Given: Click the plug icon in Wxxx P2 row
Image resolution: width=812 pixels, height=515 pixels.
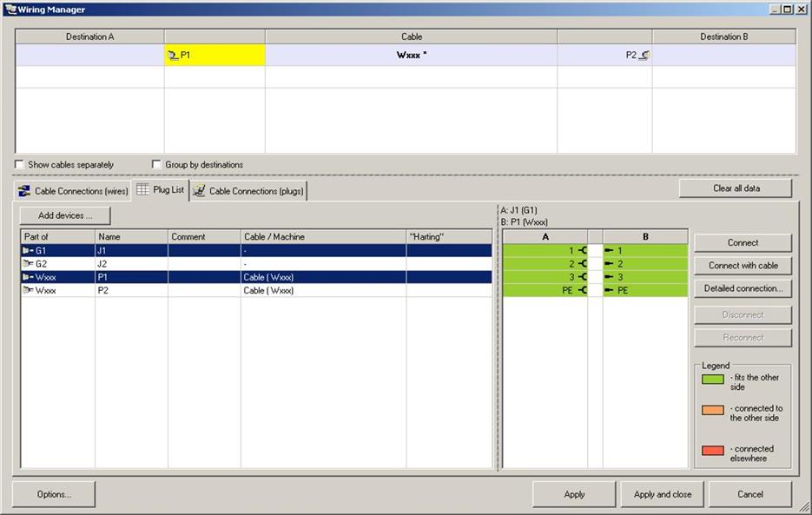Looking at the screenshot, I should coord(28,291).
